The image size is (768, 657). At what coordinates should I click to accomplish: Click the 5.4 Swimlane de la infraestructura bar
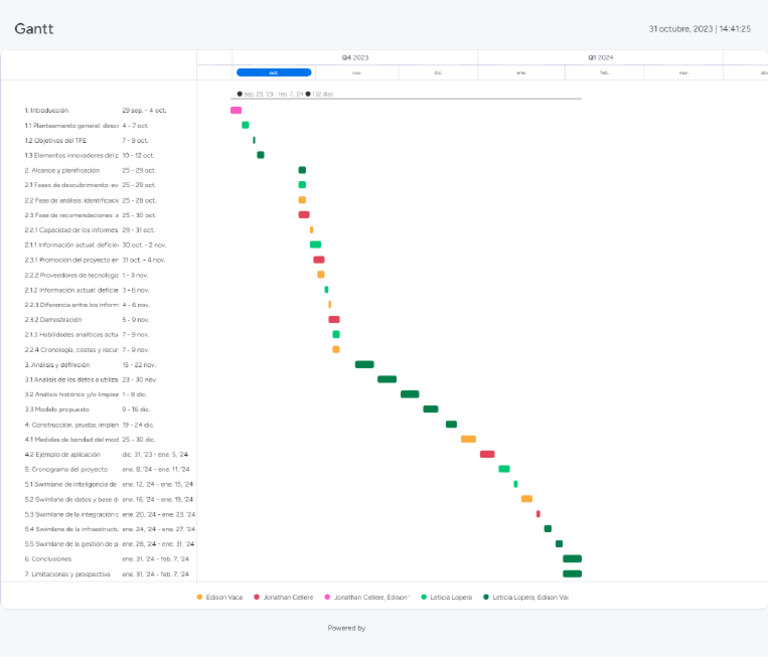coord(548,529)
